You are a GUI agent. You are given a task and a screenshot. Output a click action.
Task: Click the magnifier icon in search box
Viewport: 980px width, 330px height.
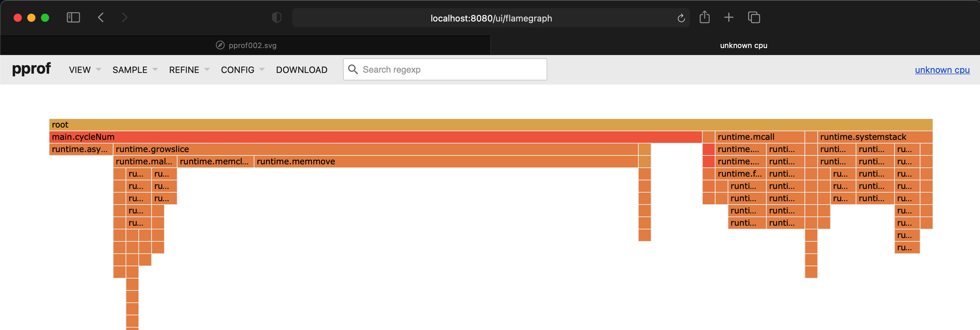pyautogui.click(x=353, y=69)
